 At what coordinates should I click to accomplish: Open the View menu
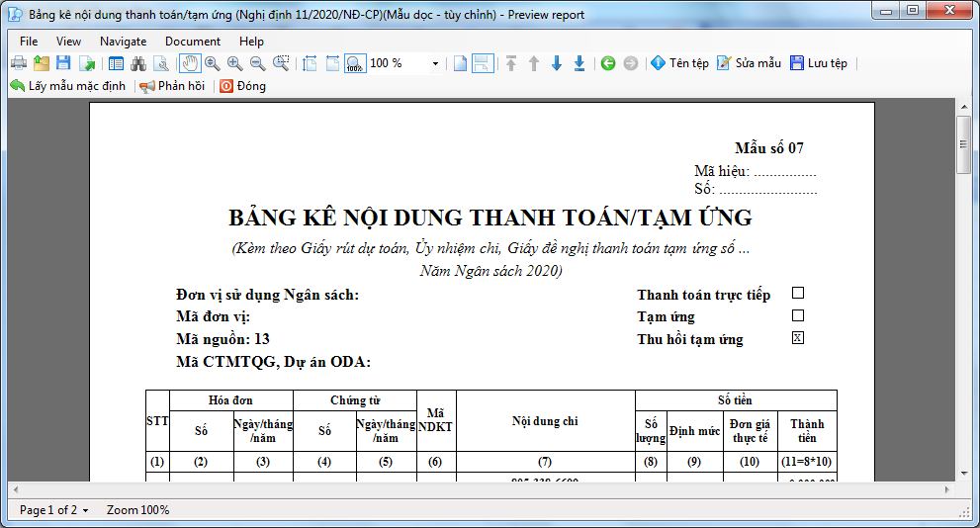[x=69, y=42]
